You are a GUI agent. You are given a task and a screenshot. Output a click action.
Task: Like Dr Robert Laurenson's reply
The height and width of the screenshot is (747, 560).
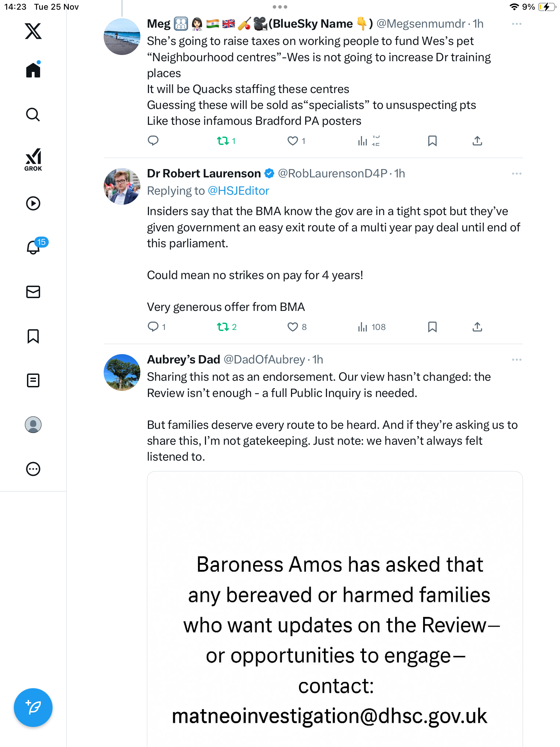[x=293, y=327]
